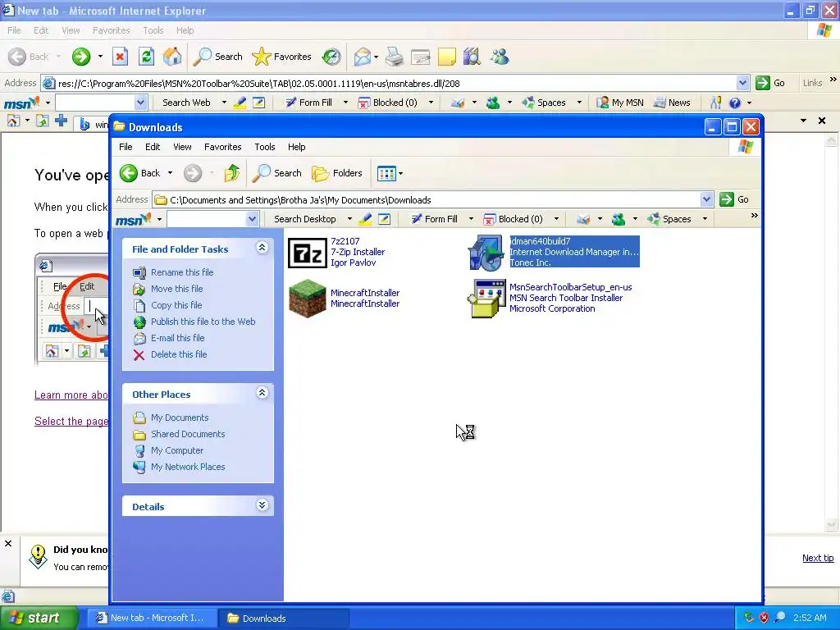The height and width of the screenshot is (630, 840).
Task: Click the Go button in Downloads address bar
Action: coord(734,199)
